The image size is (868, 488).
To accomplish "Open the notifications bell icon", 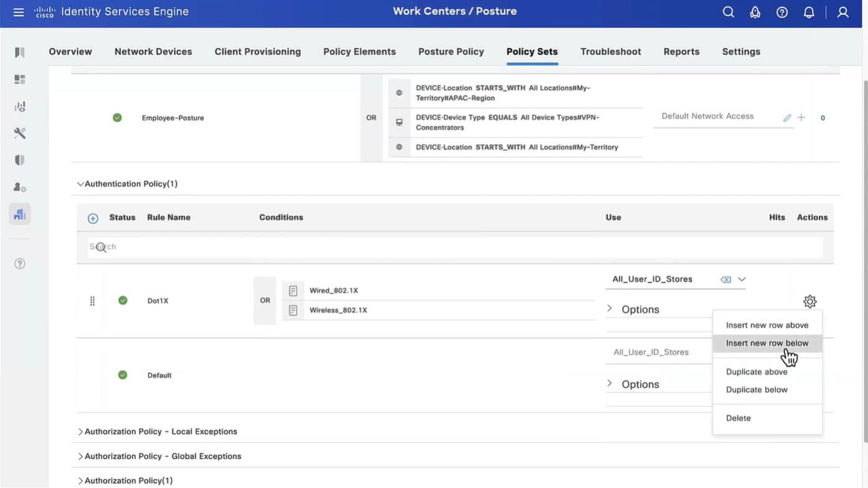I will pyautogui.click(x=809, y=12).
